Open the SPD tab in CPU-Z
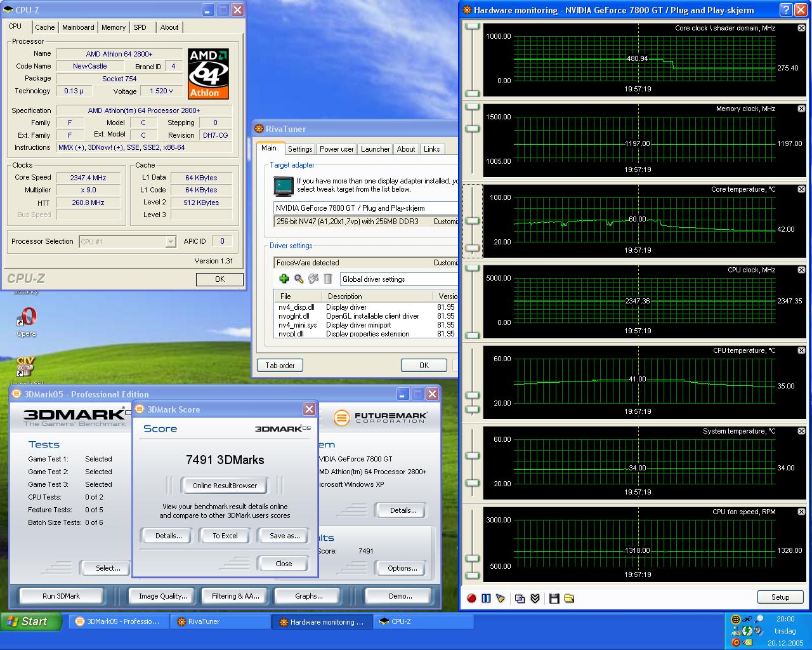Screen dimensions: 812x650 click(140, 27)
